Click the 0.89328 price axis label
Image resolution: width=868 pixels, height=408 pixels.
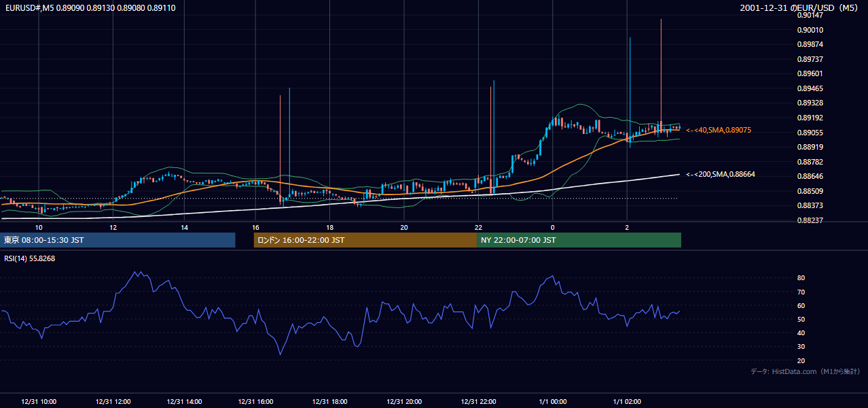[x=810, y=103]
